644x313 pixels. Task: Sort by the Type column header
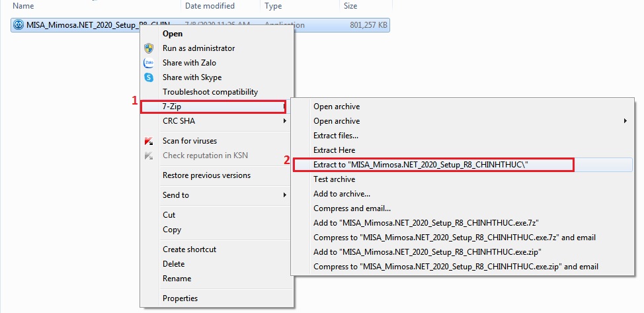pos(273,6)
